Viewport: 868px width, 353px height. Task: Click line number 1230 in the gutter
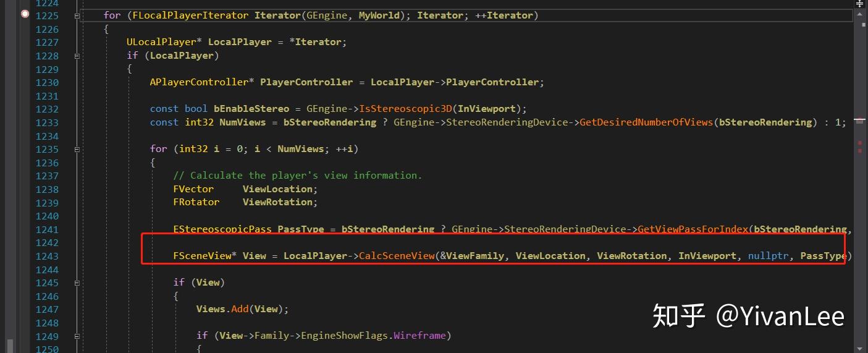click(48, 82)
